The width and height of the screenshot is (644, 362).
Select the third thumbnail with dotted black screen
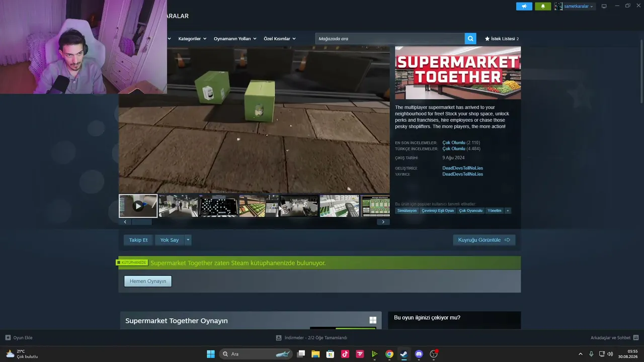[218, 206]
